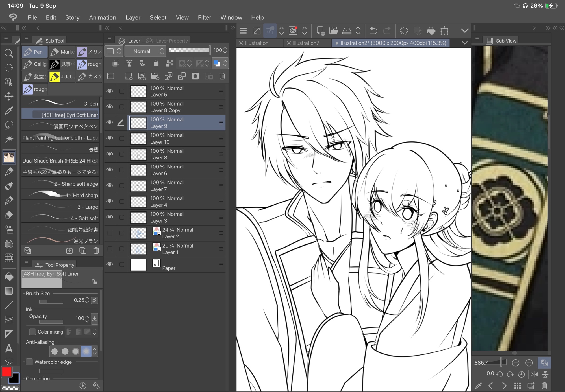
Task: Click the Undo arrow in command bar
Action: (x=373, y=30)
